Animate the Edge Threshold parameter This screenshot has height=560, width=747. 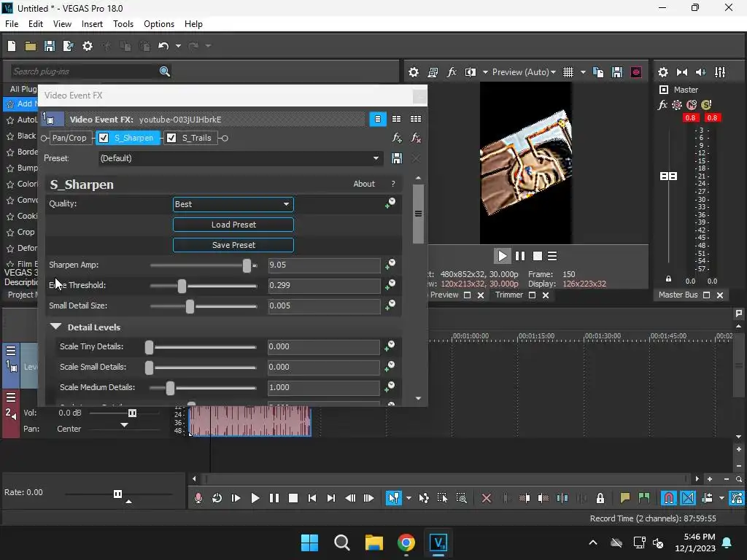pyautogui.click(x=390, y=285)
